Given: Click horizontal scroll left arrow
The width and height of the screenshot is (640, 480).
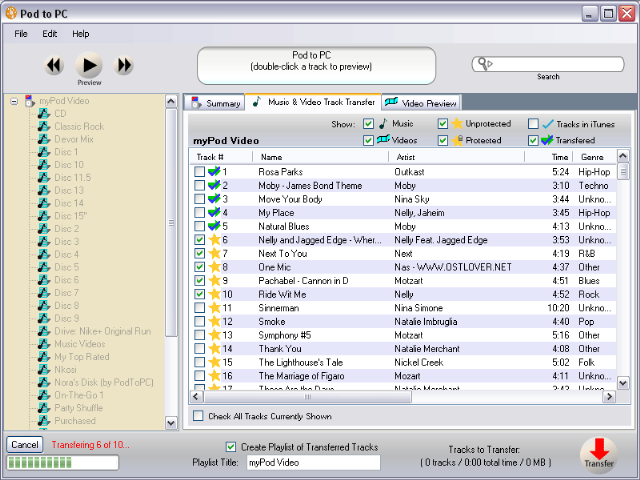Looking at the screenshot, I should click(x=196, y=396).
